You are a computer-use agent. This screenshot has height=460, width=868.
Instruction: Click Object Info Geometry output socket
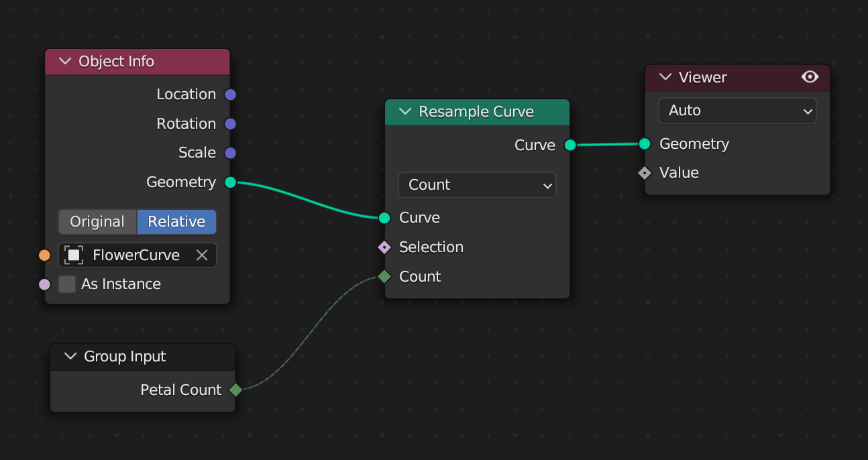pos(230,182)
